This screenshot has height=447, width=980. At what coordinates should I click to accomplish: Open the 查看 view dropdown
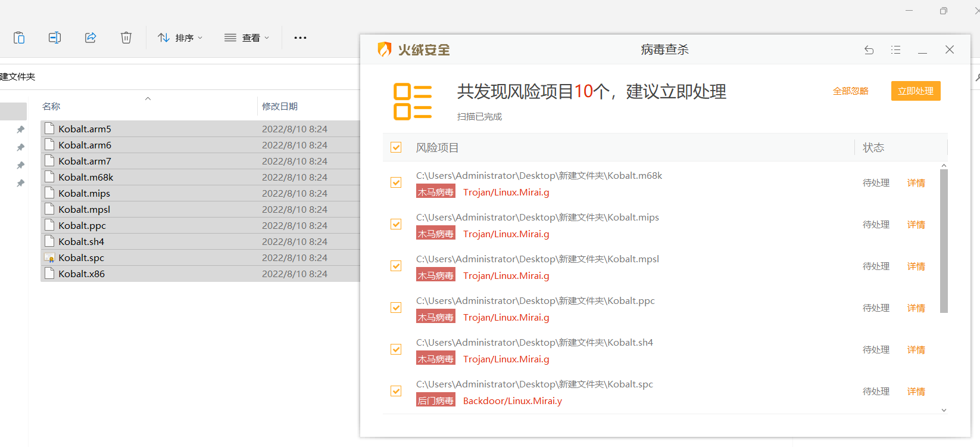coord(246,38)
